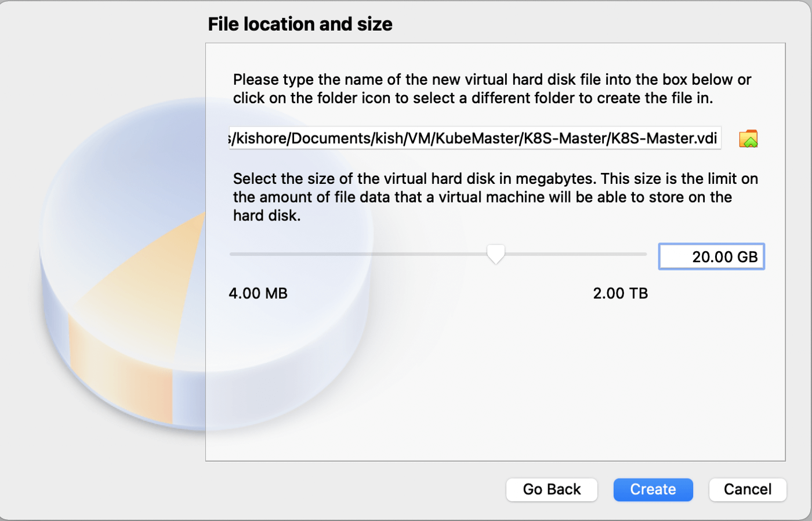Click the 2.00 TB maximum size label
Image resolution: width=812 pixels, height=521 pixels.
coord(620,294)
